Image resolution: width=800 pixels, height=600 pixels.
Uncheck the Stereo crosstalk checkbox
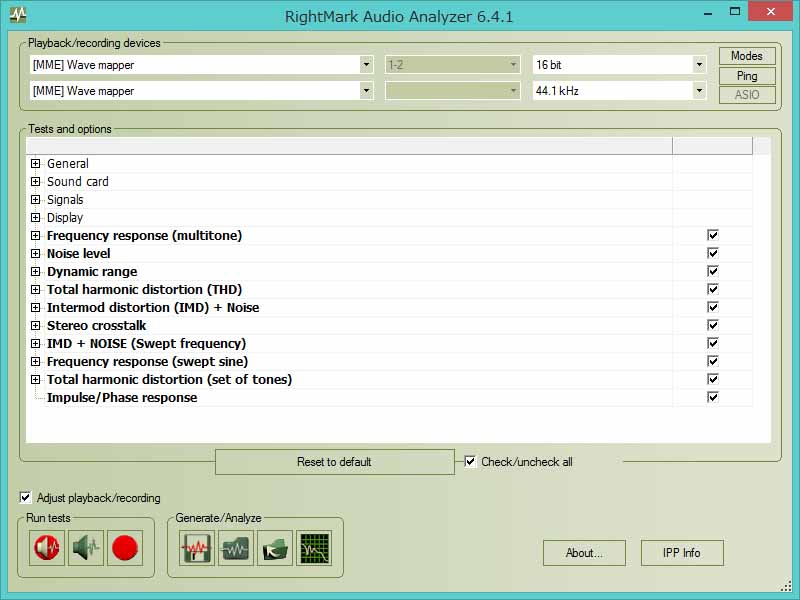click(713, 325)
